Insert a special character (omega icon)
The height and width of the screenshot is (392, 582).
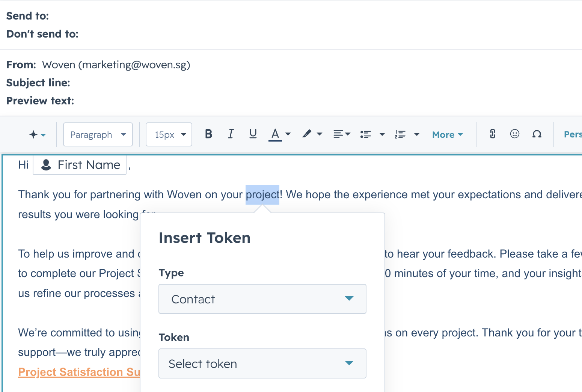coord(537,134)
